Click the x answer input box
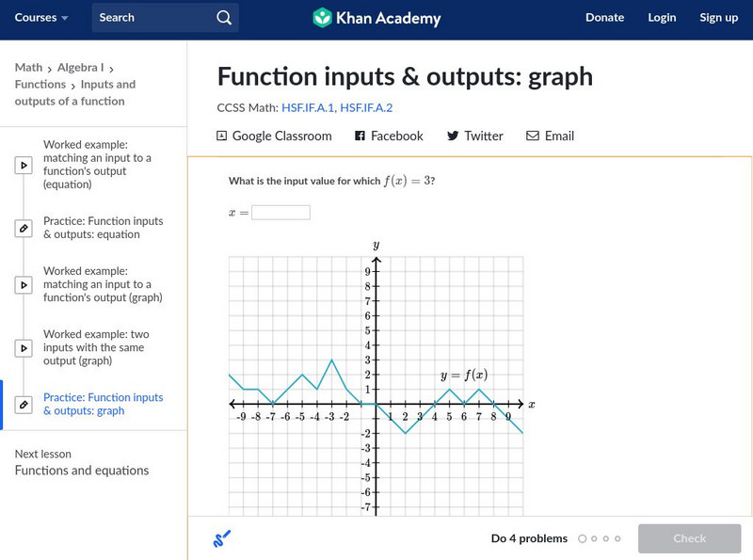This screenshot has width=753, height=560. click(x=280, y=213)
